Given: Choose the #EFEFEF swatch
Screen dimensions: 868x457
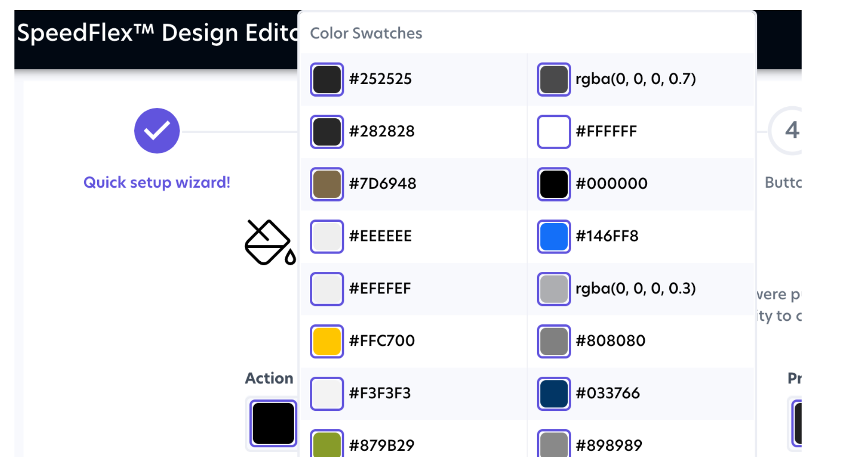Looking at the screenshot, I should (x=327, y=289).
